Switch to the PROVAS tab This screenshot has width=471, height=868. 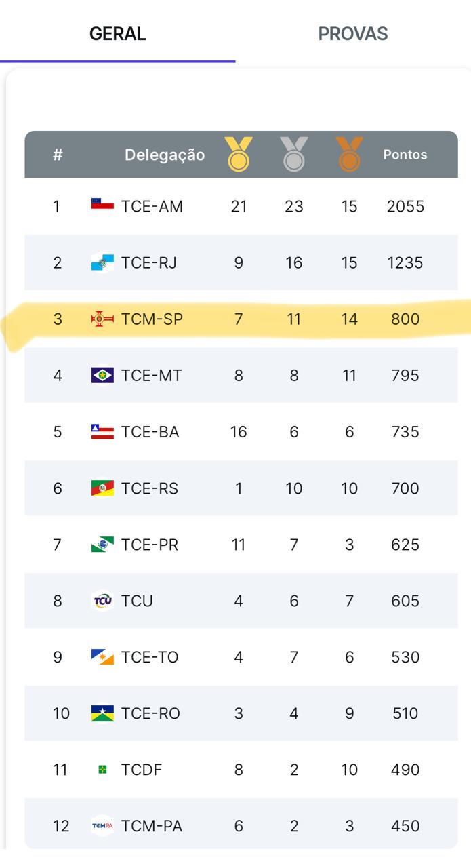coord(352,34)
